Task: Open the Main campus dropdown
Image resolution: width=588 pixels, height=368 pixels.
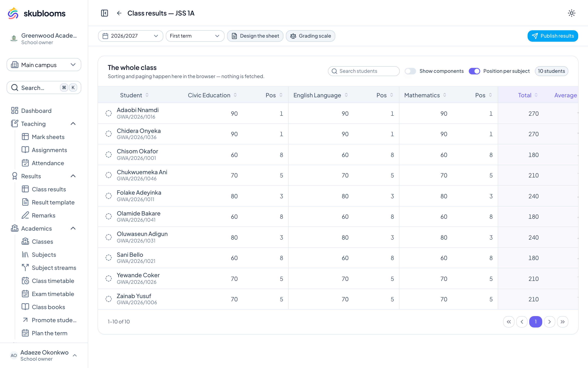Action: click(x=44, y=65)
